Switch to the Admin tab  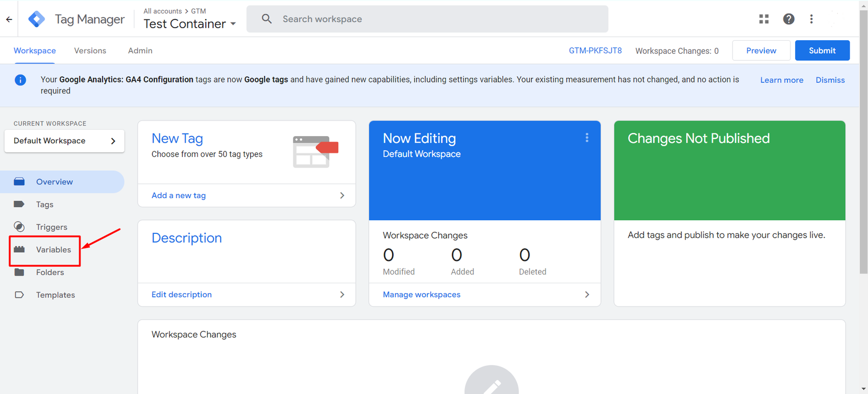pyautogui.click(x=140, y=50)
